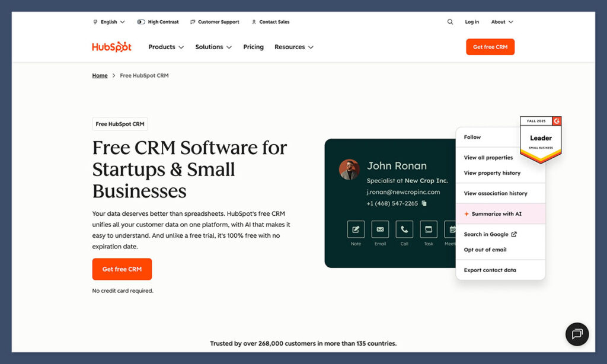Click the orange Get free CRM button
607x364 pixels.
pyautogui.click(x=122, y=269)
